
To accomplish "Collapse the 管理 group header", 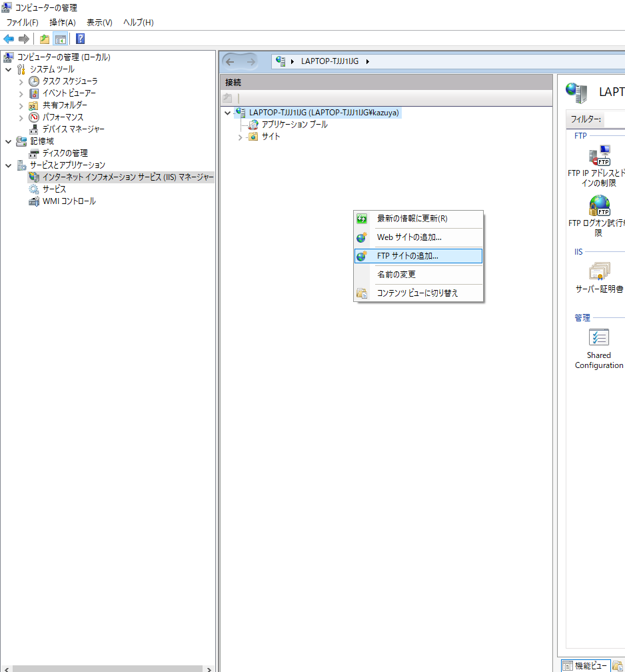I will click(x=582, y=317).
